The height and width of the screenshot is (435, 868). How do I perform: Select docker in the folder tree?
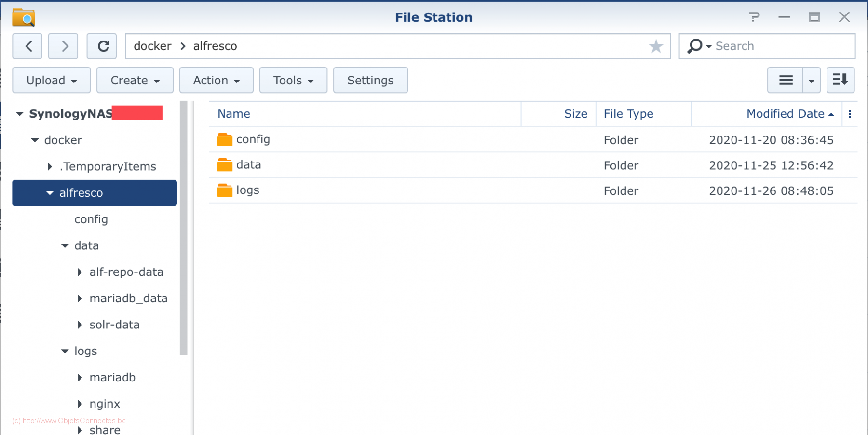63,140
